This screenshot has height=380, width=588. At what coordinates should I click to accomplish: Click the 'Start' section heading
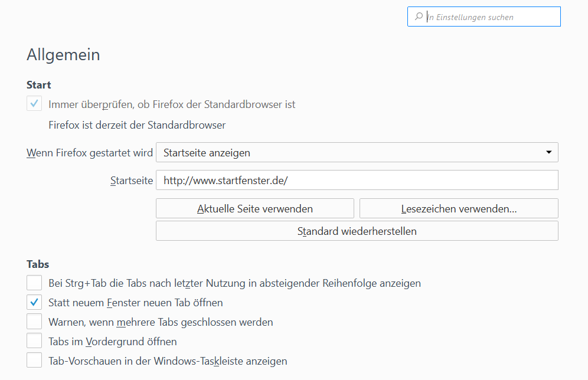click(39, 85)
